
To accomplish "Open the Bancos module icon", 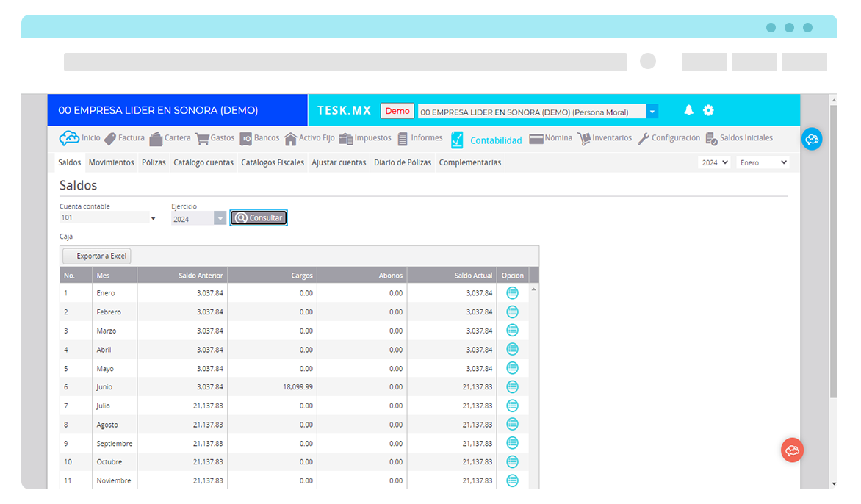I will 246,139.
